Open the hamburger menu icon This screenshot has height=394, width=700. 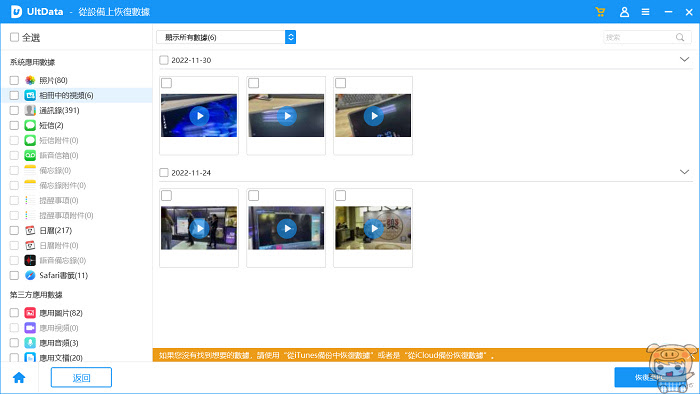[646, 12]
